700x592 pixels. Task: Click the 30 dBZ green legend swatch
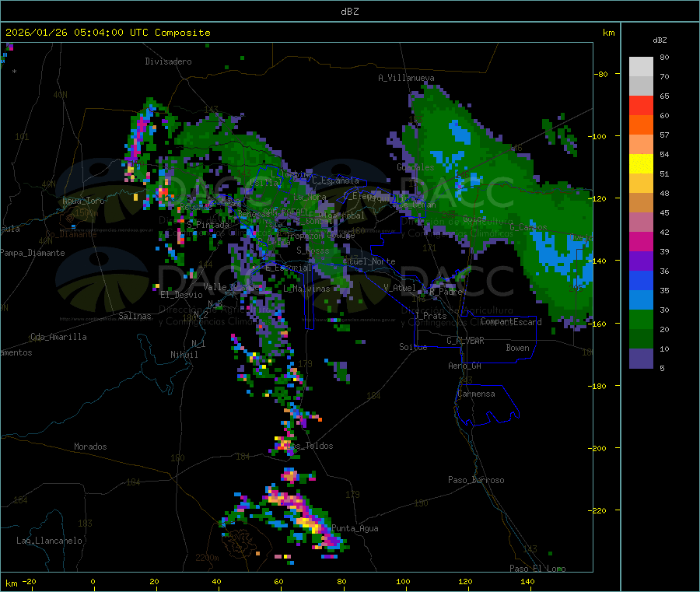[x=641, y=319]
